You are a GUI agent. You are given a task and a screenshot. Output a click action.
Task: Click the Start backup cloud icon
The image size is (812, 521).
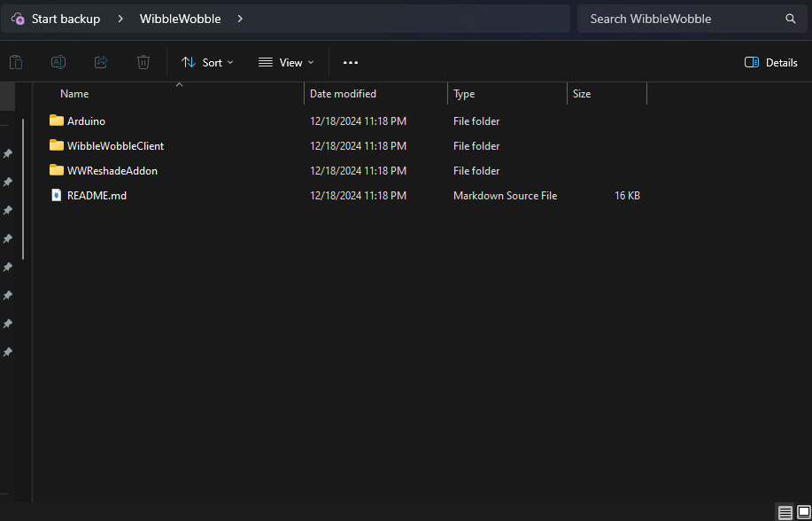(x=18, y=19)
